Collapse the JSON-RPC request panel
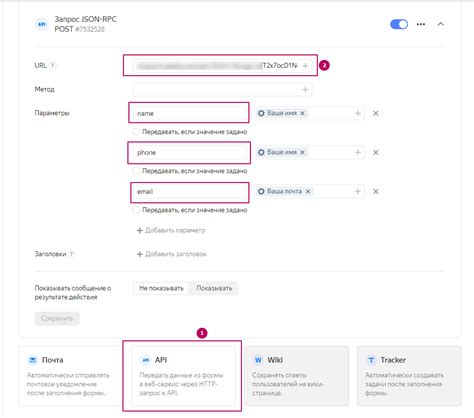This screenshot has width=474, height=418. tap(441, 24)
